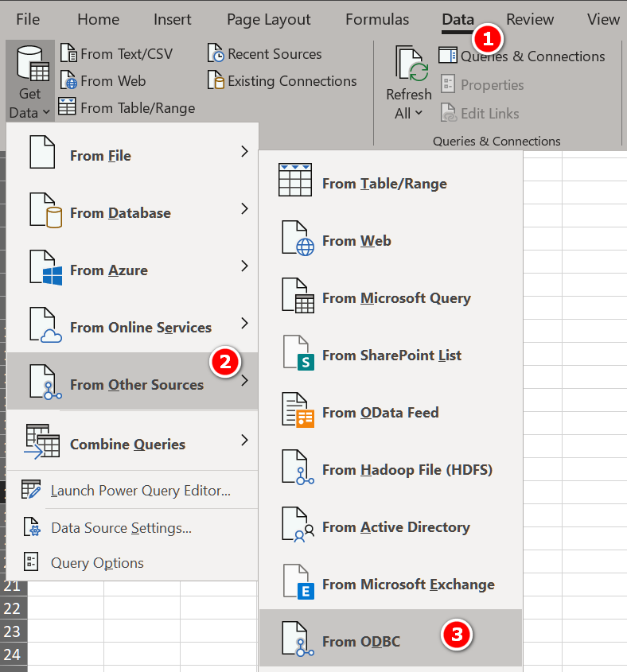The image size is (627, 672).
Task: Switch to the Review tab
Action: click(x=530, y=19)
